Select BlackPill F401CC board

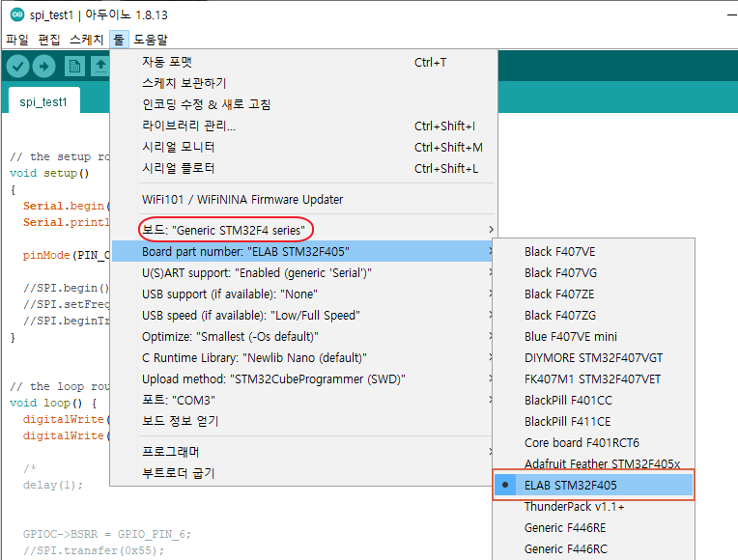593,400
